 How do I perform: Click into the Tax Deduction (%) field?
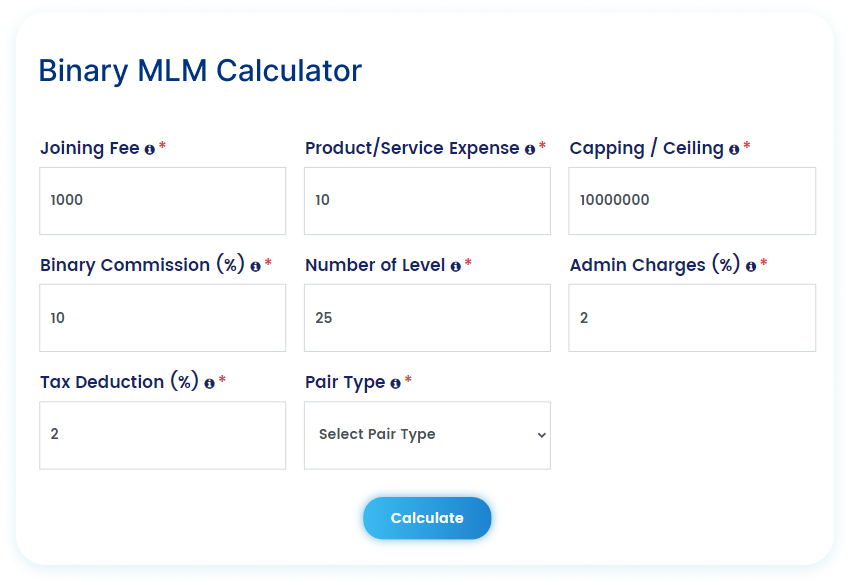[163, 435]
